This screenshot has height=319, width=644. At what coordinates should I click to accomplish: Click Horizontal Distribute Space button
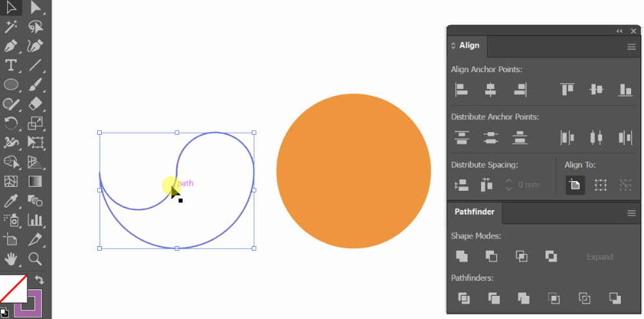coord(486,185)
